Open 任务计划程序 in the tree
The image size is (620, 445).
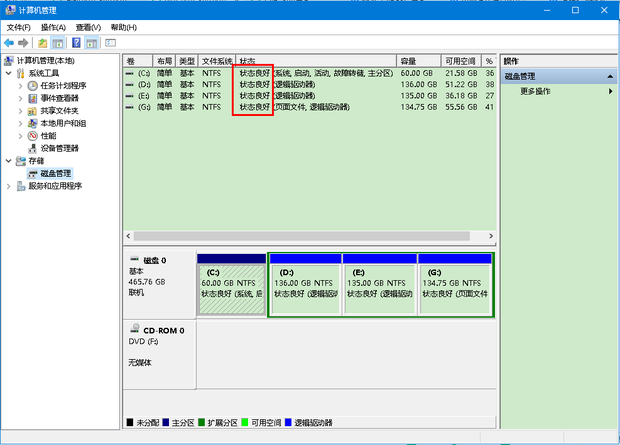63,86
